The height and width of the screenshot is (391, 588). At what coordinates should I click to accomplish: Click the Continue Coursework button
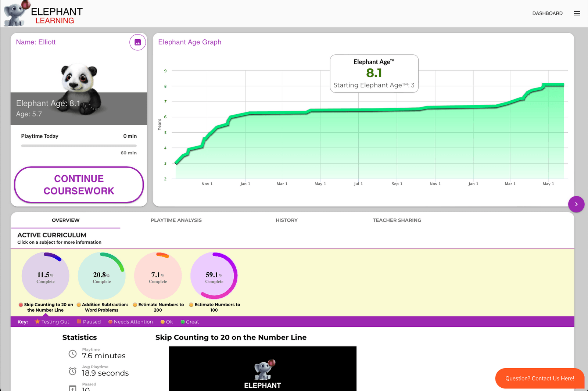click(x=79, y=185)
